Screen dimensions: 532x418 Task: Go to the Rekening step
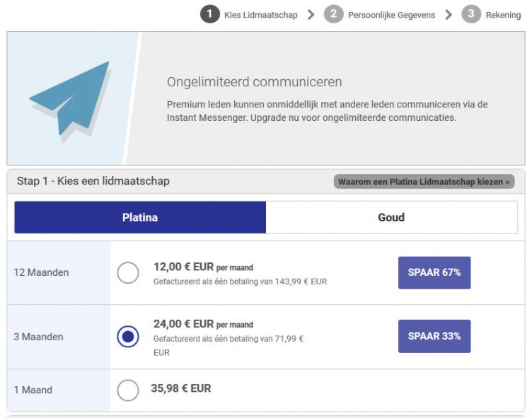[503, 15]
